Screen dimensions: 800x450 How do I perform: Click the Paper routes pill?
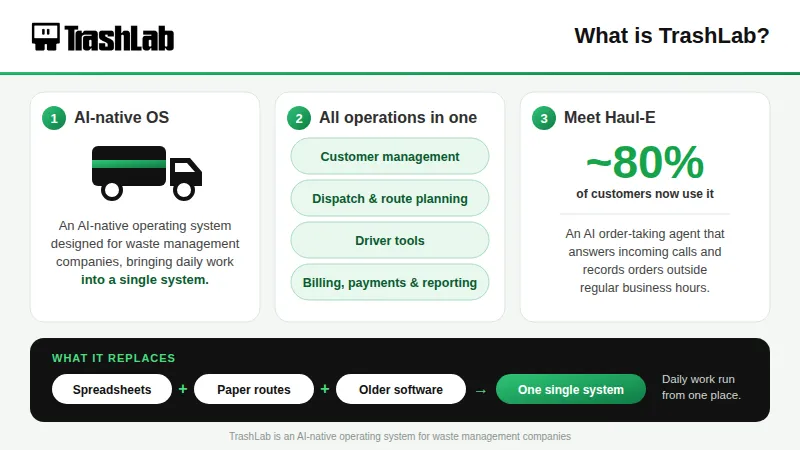254,389
